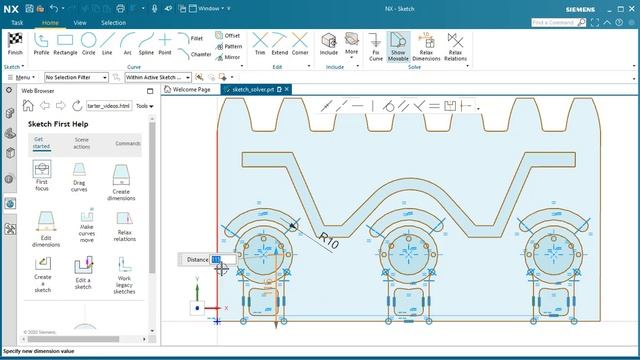Click the Web Browser horizontal scrollbar
Image resolution: width=640 pixels, height=360 pixels.
tap(73, 339)
